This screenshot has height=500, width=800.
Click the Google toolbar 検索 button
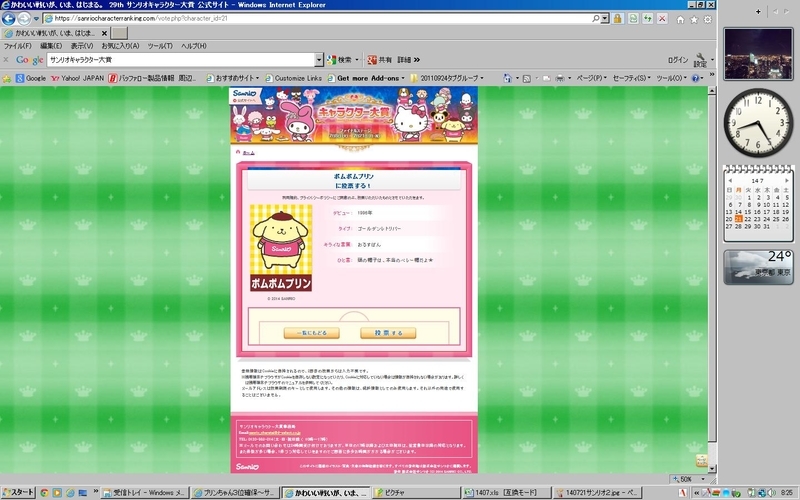click(340, 60)
